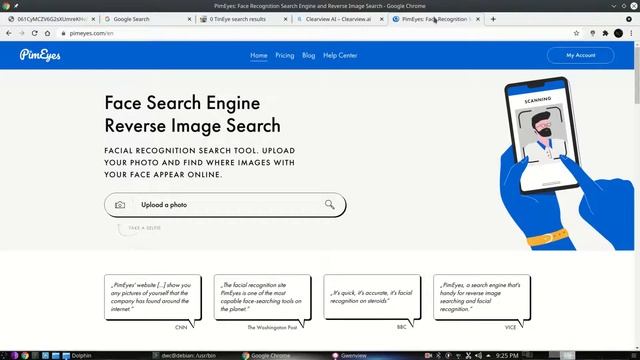The width and height of the screenshot is (640, 360).
Task: Open the Chrome profile avatar
Action: click(x=618, y=33)
